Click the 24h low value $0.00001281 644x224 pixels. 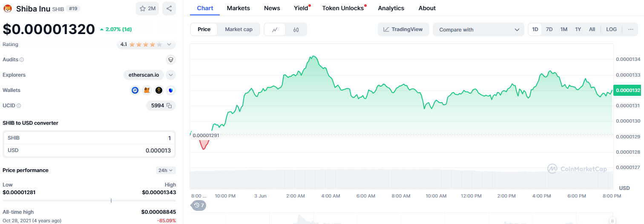pyautogui.click(x=19, y=192)
